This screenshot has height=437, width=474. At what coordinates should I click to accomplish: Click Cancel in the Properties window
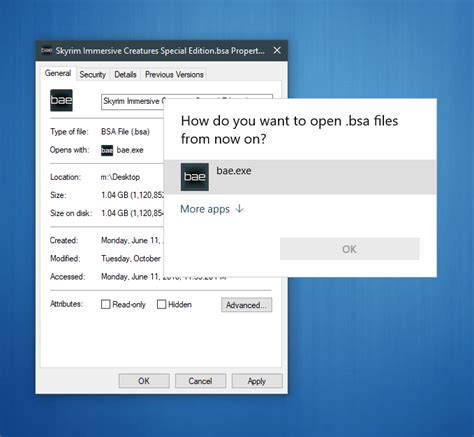(200, 381)
